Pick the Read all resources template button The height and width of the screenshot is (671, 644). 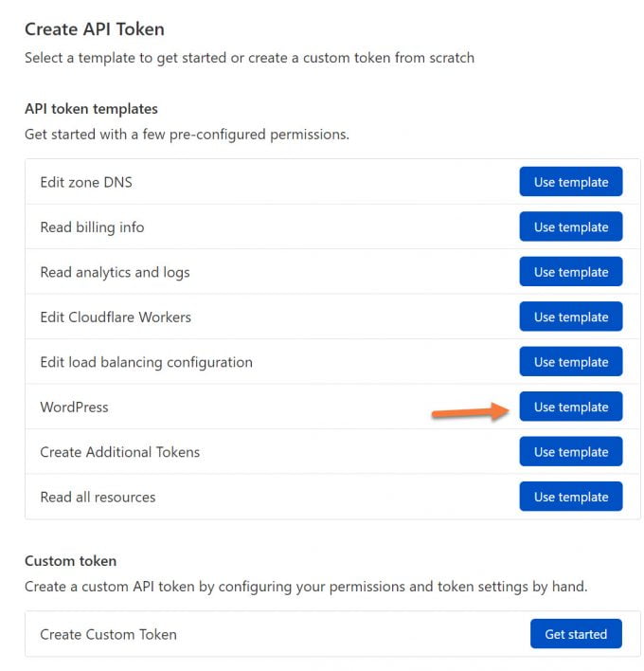point(570,497)
